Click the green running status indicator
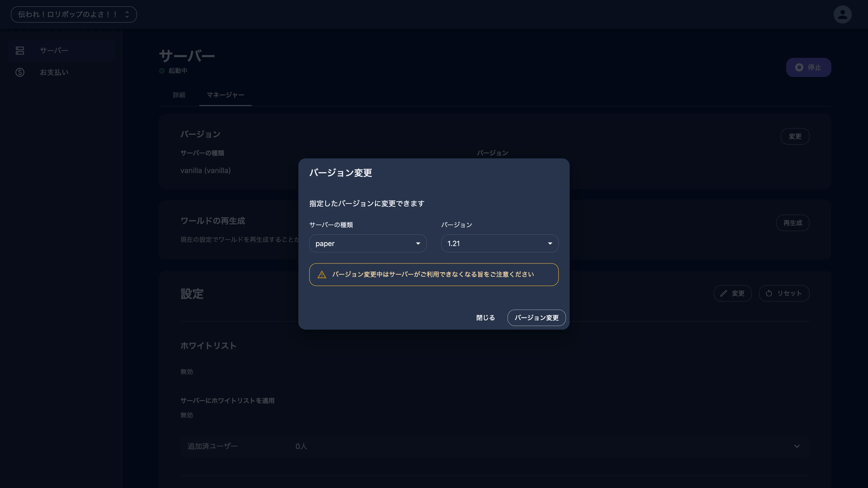Viewport: 868px width, 488px height. coord(162,71)
